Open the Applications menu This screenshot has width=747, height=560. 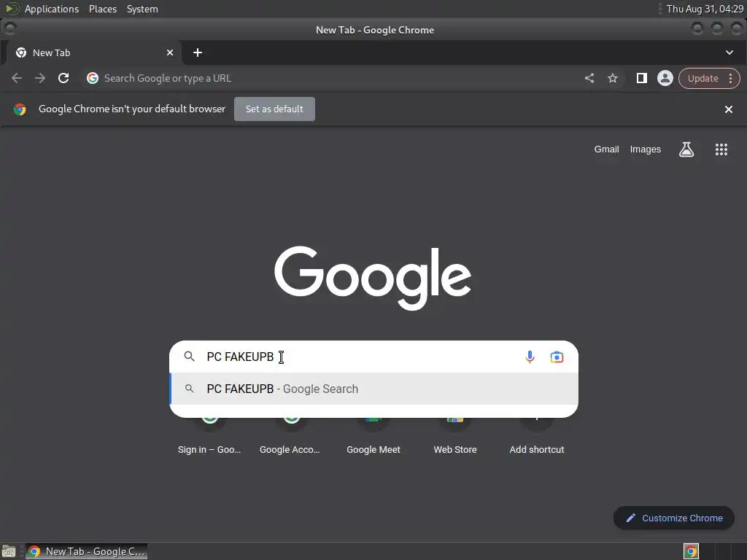pos(52,9)
